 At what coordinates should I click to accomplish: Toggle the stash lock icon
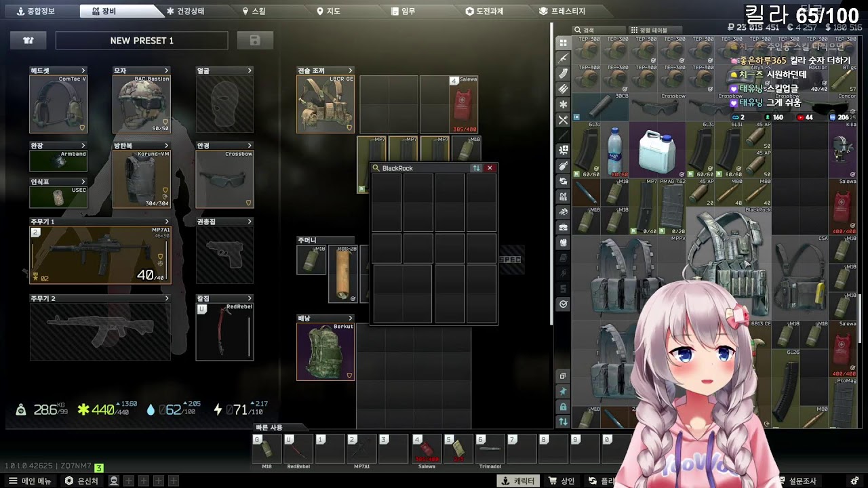[x=563, y=407]
